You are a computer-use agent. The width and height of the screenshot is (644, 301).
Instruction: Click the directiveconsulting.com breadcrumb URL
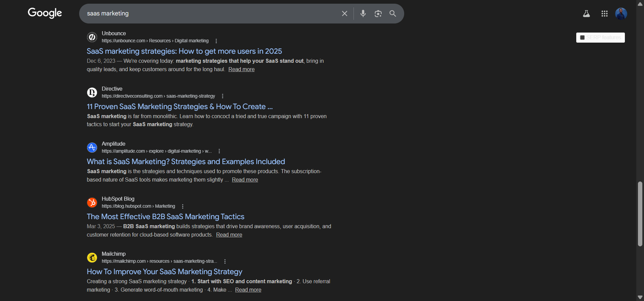click(x=158, y=96)
